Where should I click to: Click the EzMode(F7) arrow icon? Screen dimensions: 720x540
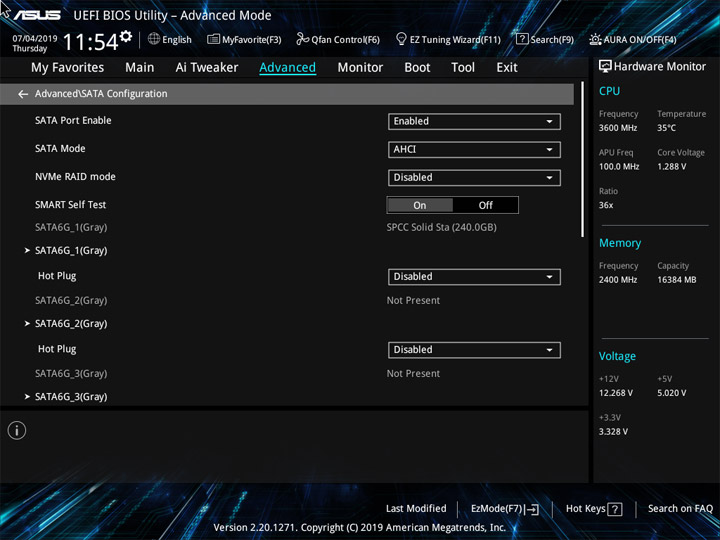pyautogui.click(x=532, y=509)
